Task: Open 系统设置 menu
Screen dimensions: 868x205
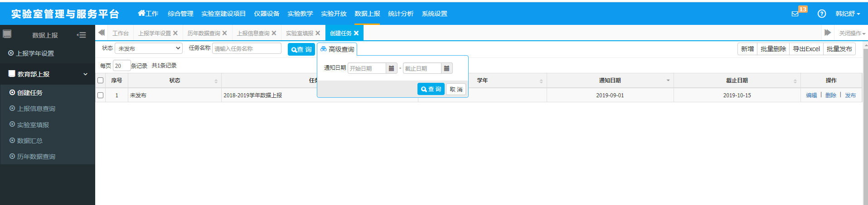Action: (x=434, y=14)
